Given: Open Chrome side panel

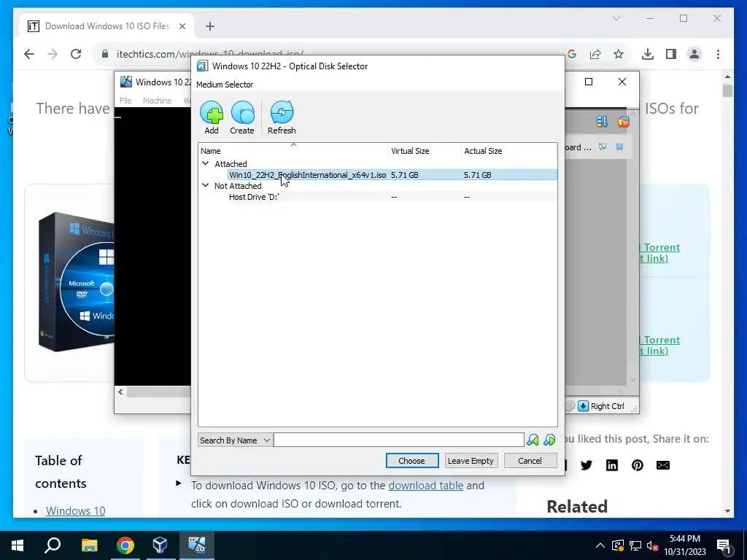Looking at the screenshot, I should (671, 54).
